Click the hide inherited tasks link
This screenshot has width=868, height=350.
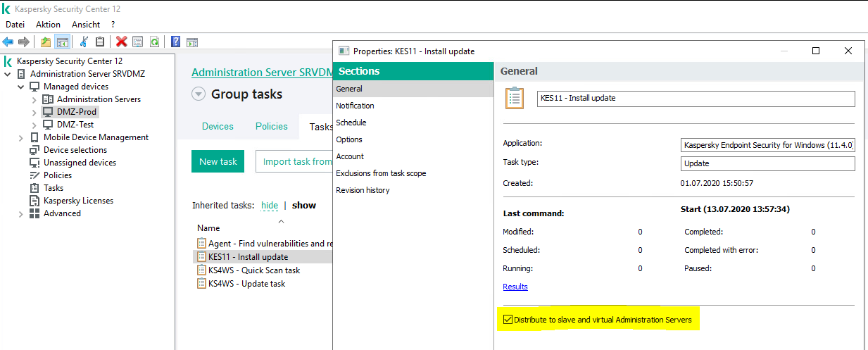click(x=270, y=206)
